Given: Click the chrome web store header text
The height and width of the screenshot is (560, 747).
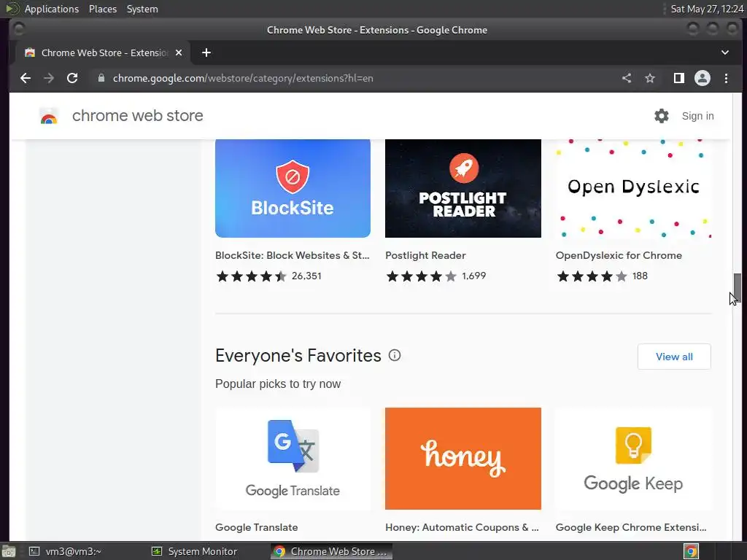Looking at the screenshot, I should (138, 116).
